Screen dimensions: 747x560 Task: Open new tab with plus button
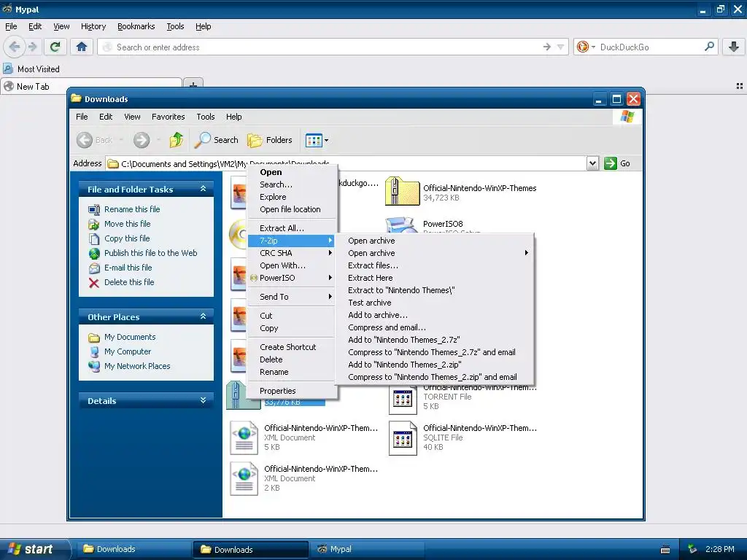pyautogui.click(x=193, y=85)
